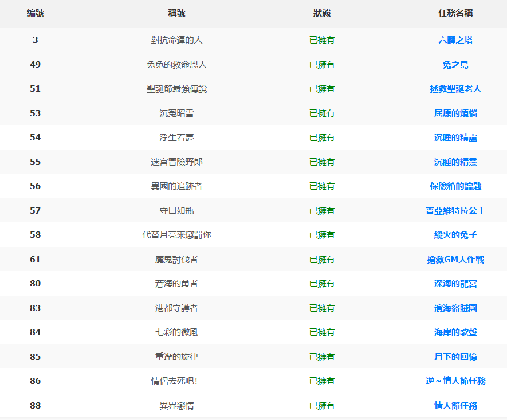Image resolution: width=507 pixels, height=420 pixels.
Task: Open 沉睡的精靈 link in row 55
Action: click(x=455, y=162)
